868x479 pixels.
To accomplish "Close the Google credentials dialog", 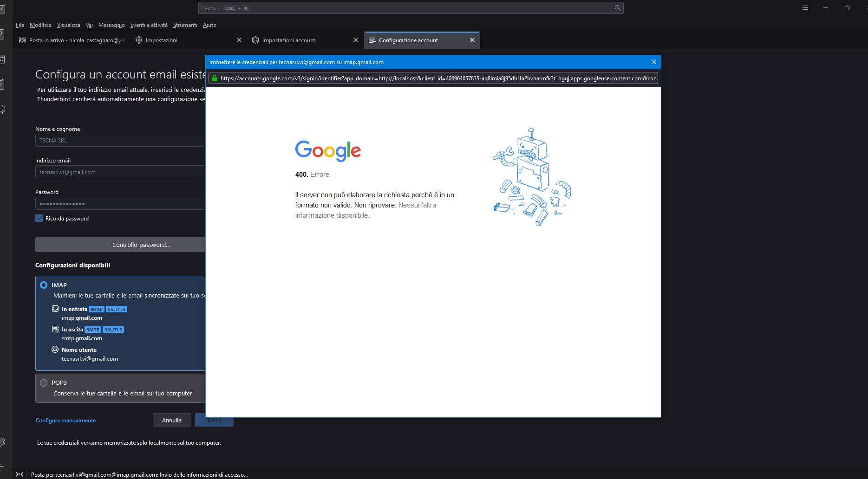I will 654,62.
